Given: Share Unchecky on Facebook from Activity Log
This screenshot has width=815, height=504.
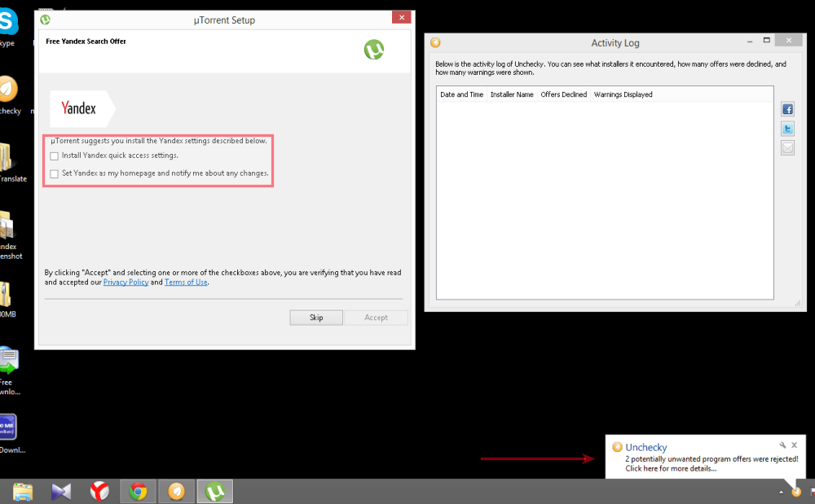Looking at the screenshot, I should pyautogui.click(x=787, y=109).
